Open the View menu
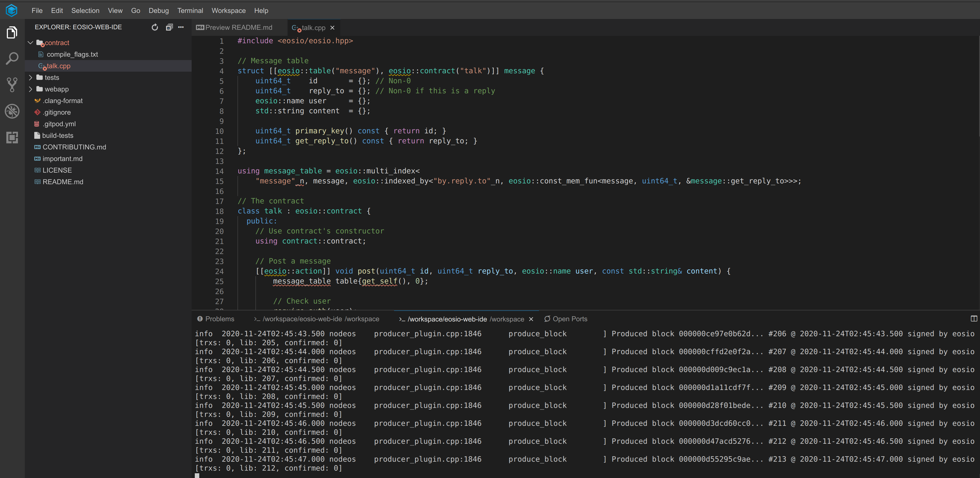Viewport: 980px width, 478px height. click(115, 11)
